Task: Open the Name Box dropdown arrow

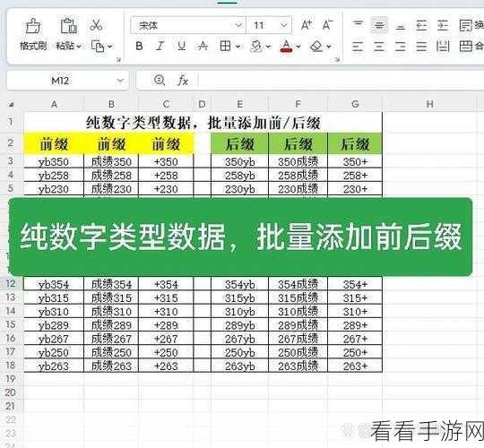Action: click(120, 81)
